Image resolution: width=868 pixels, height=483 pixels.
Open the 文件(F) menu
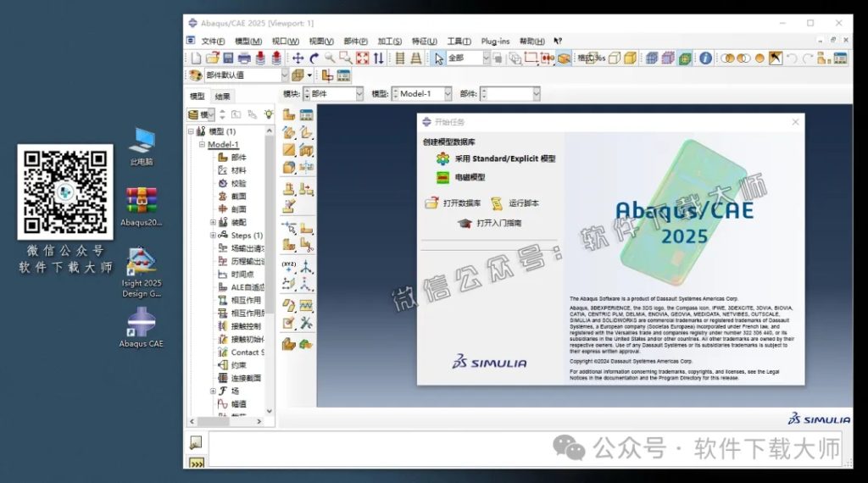pos(213,41)
